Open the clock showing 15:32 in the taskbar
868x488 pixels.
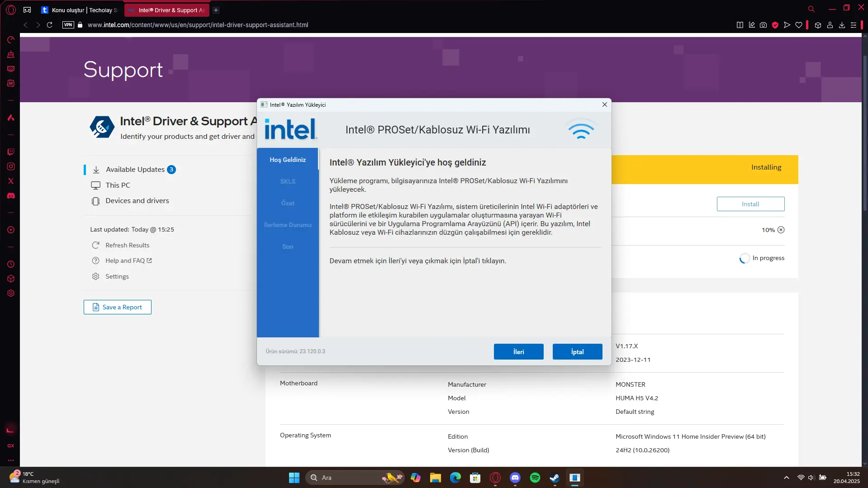coord(847,478)
